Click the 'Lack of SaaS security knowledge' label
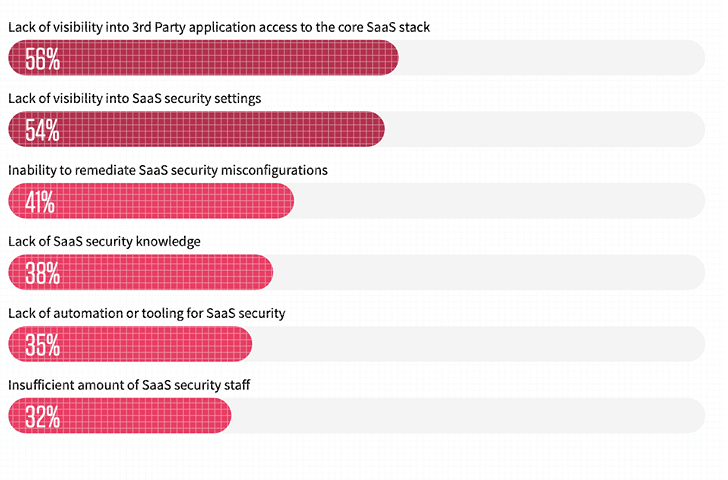The width and height of the screenshot is (728, 480). (105, 242)
